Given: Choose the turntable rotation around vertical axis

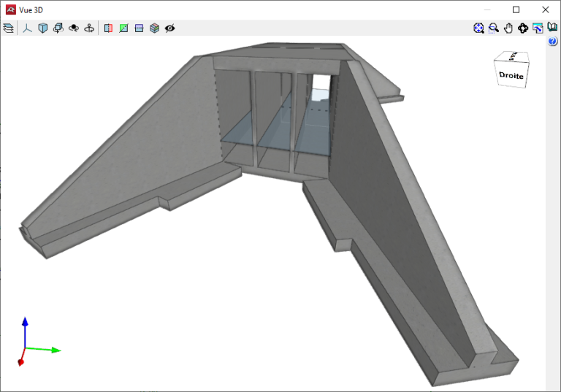Looking at the screenshot, I should click(89, 28).
